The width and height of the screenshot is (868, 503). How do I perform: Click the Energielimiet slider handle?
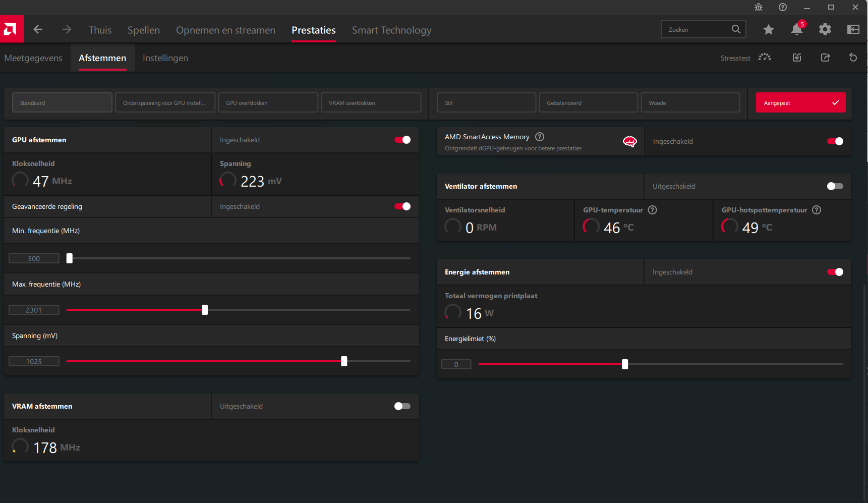[625, 364]
